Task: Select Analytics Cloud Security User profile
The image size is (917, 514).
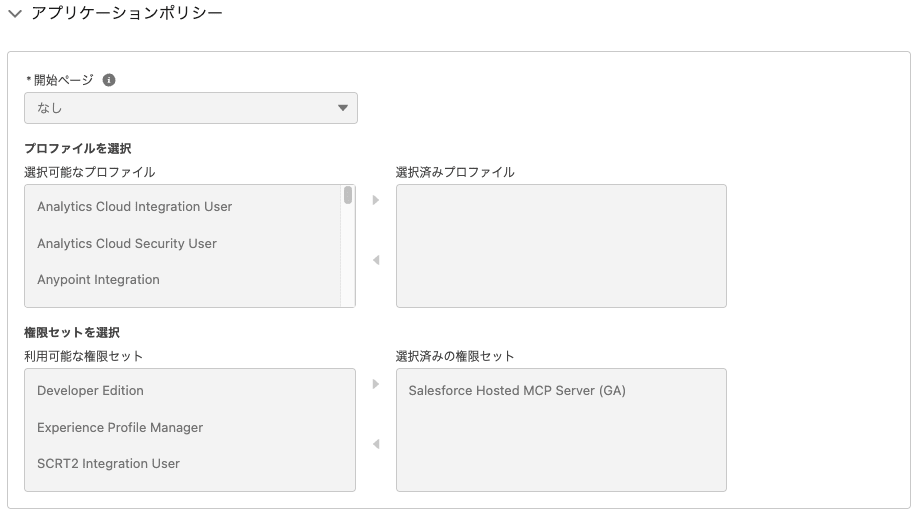Action: 127,244
